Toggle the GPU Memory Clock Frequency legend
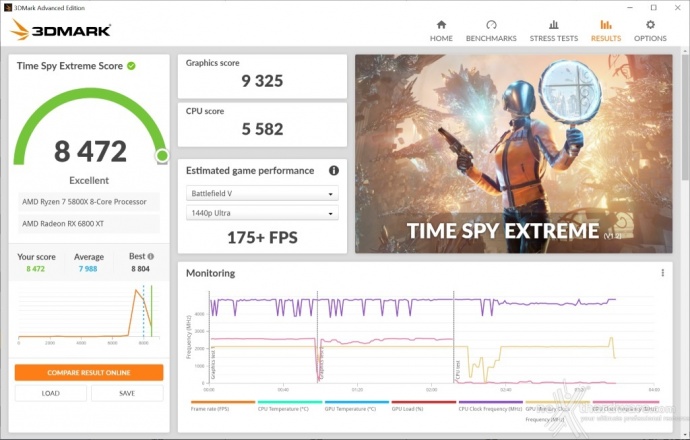This screenshot has width=690, height=440. (x=557, y=411)
